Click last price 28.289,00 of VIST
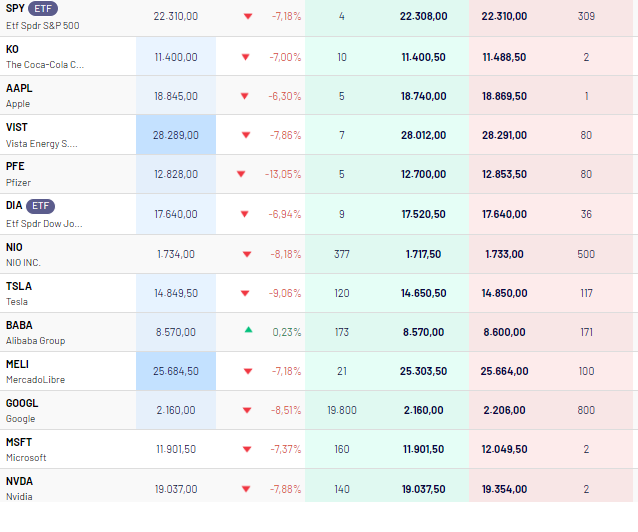 tap(176, 135)
